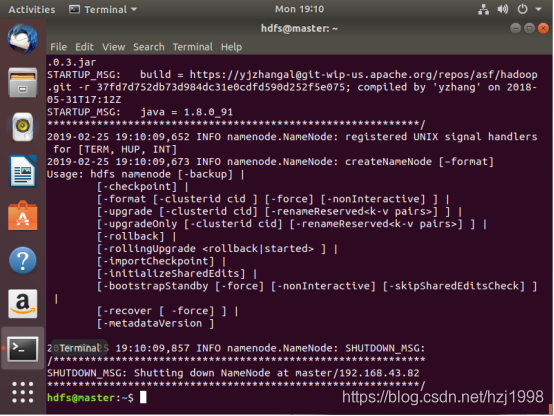The image size is (554, 416).
Task: Click 'Usage: hdfs namenode' line
Action: coord(109,174)
